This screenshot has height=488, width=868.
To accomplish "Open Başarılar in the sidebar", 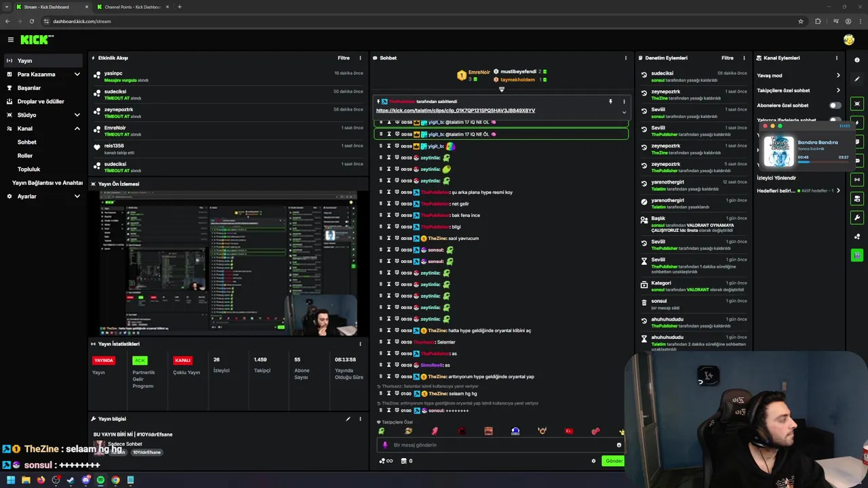I will tap(43, 87).
